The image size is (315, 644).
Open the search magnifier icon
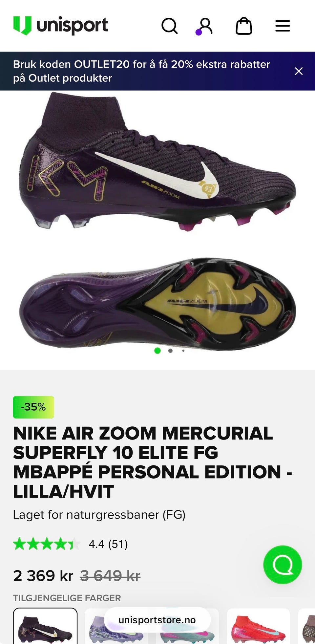(x=170, y=26)
